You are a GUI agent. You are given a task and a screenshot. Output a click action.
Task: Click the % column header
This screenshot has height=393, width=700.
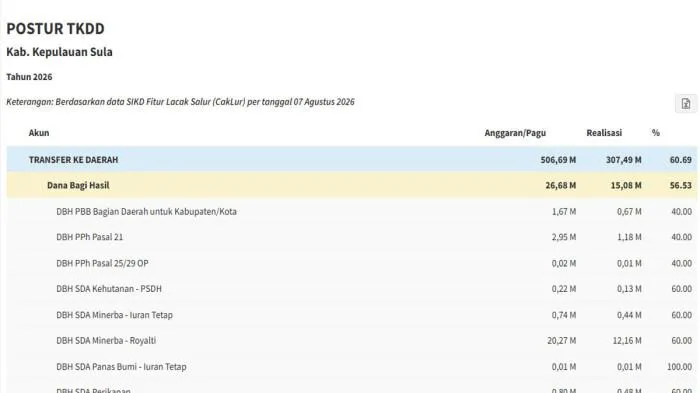click(655, 133)
